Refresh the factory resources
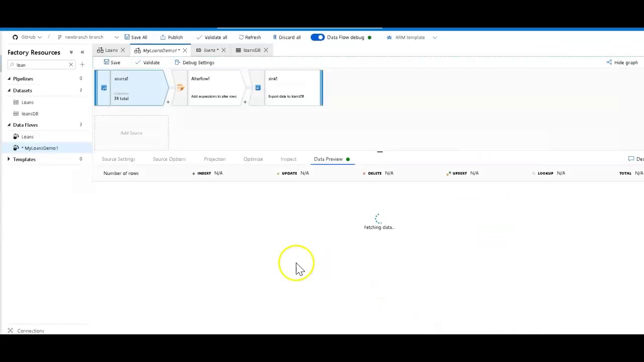The height and width of the screenshot is (362, 644). tap(250, 37)
